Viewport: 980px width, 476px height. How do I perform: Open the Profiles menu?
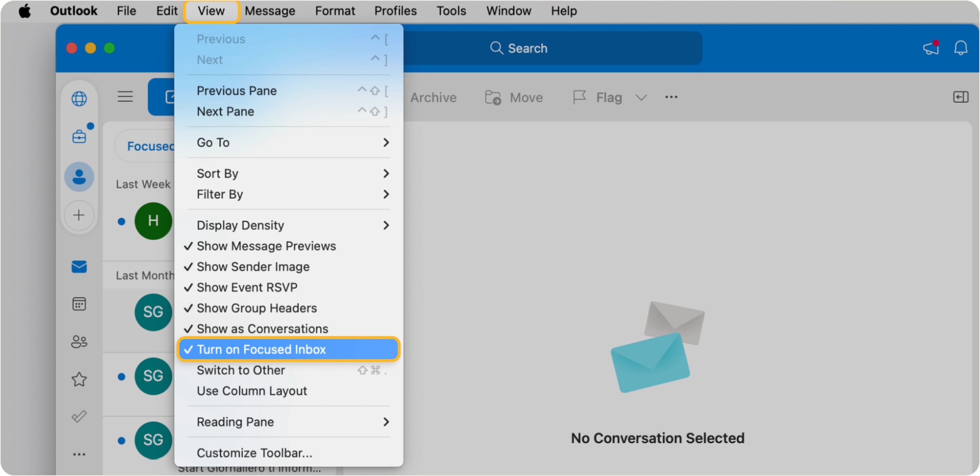395,11
